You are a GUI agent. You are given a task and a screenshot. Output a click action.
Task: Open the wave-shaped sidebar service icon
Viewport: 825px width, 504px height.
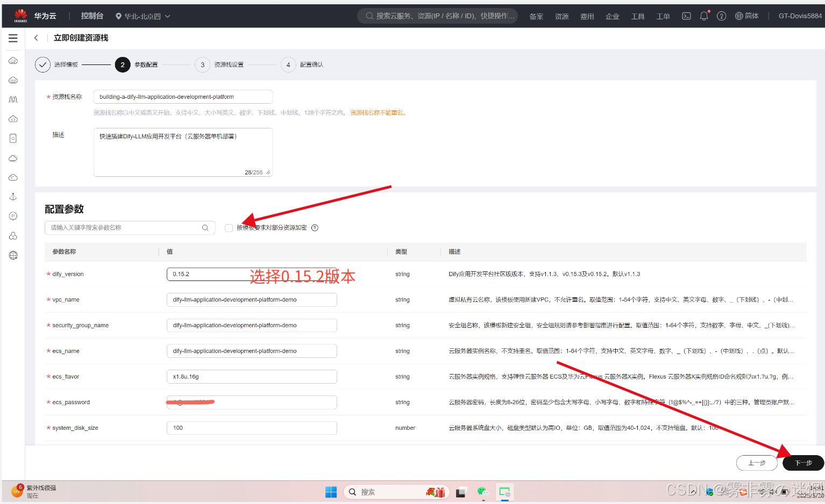[13, 99]
